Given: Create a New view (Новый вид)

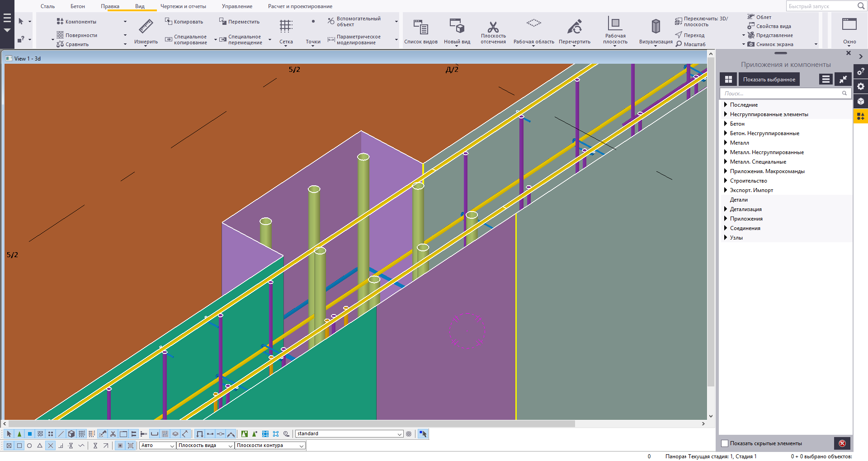Looking at the screenshot, I should click(x=457, y=27).
